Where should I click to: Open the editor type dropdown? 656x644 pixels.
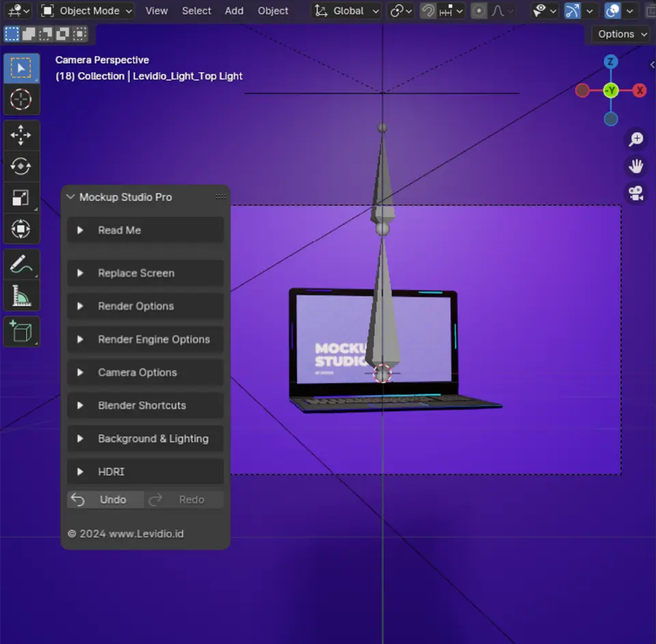pyautogui.click(x=18, y=11)
